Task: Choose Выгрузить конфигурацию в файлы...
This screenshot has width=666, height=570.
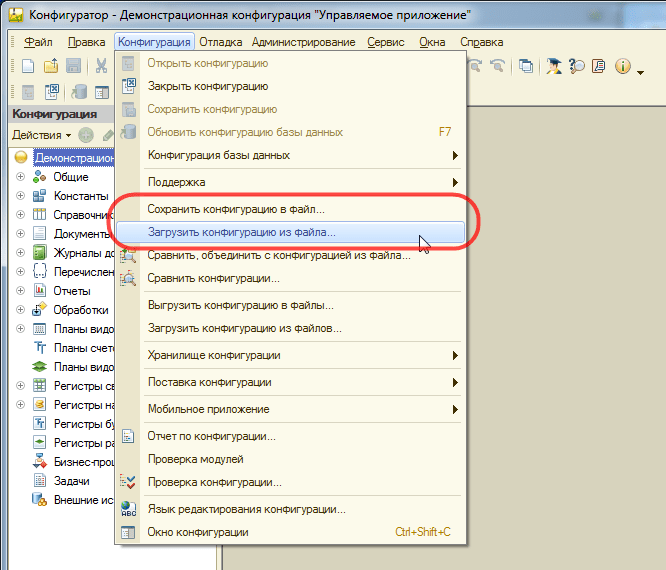Action: 291,305
